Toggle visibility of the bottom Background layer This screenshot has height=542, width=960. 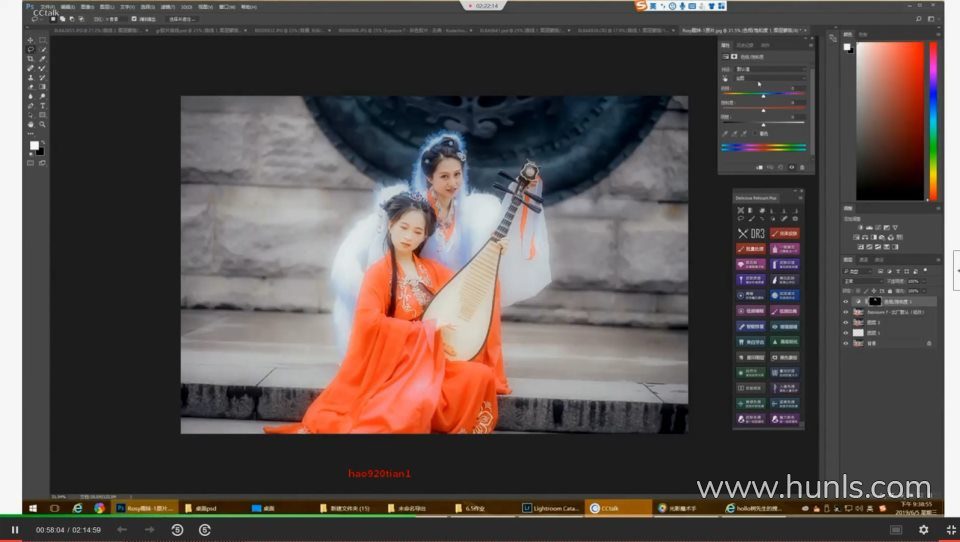(845, 343)
